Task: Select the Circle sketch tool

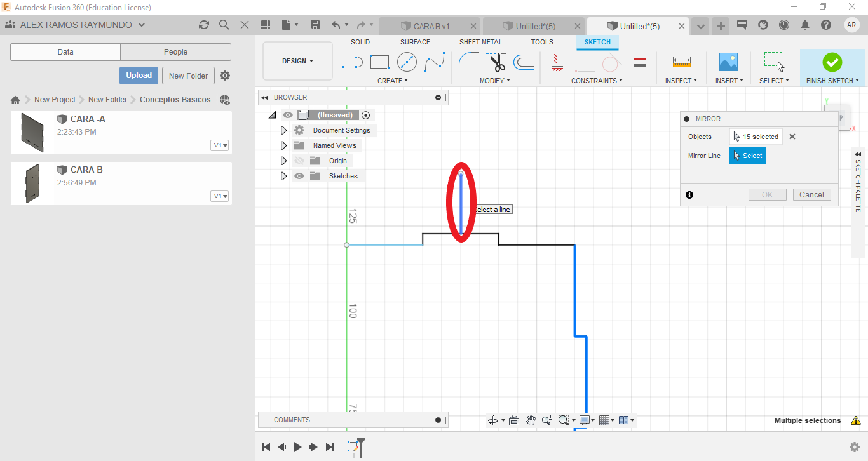Action: [x=407, y=62]
